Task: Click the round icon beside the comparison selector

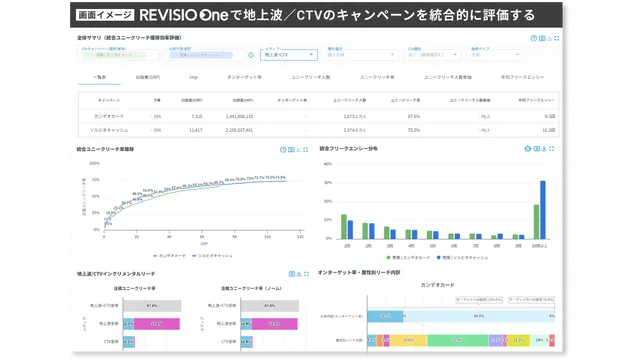Action: 251,55
